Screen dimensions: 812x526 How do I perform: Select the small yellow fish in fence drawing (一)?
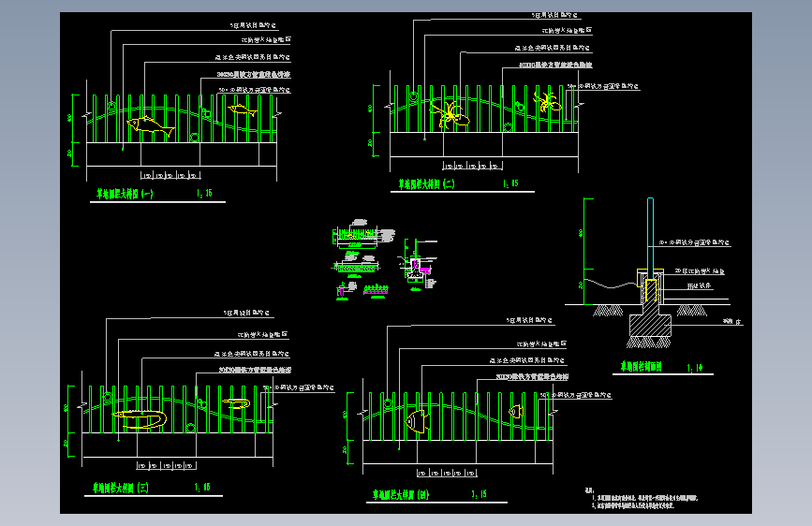tap(242, 110)
